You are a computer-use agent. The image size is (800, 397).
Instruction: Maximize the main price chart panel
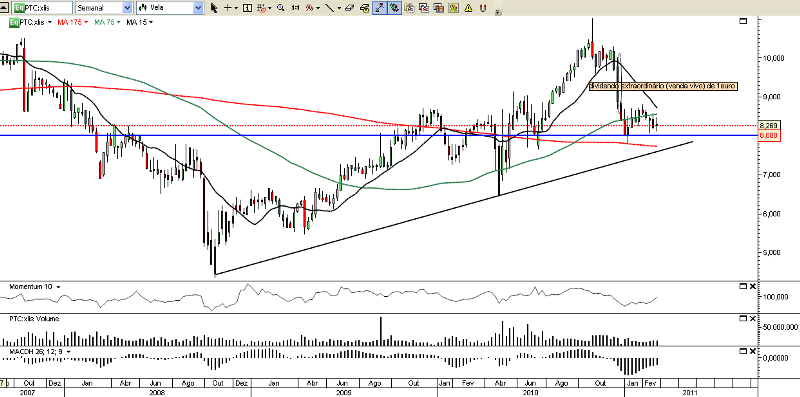[743, 21]
